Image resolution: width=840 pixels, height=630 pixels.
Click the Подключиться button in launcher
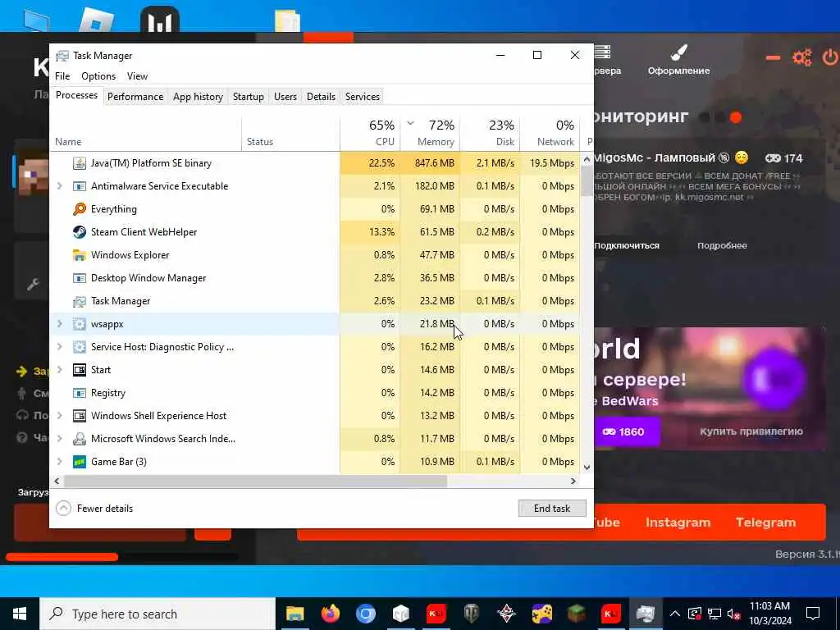(x=627, y=245)
